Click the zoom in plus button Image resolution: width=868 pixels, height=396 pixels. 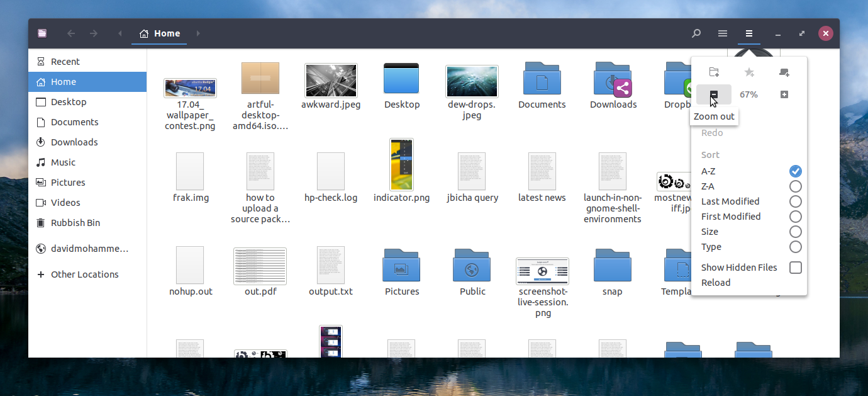[x=784, y=94]
